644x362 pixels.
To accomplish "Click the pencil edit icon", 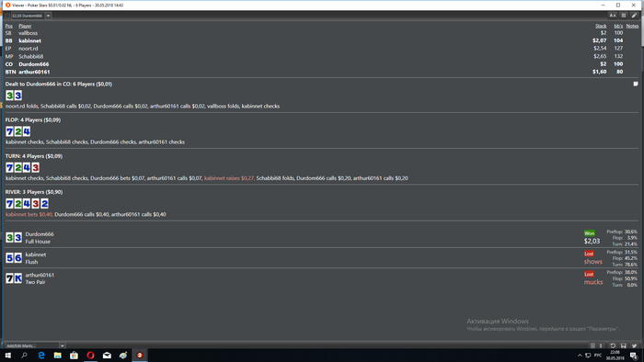I will pyautogui.click(x=634, y=16).
